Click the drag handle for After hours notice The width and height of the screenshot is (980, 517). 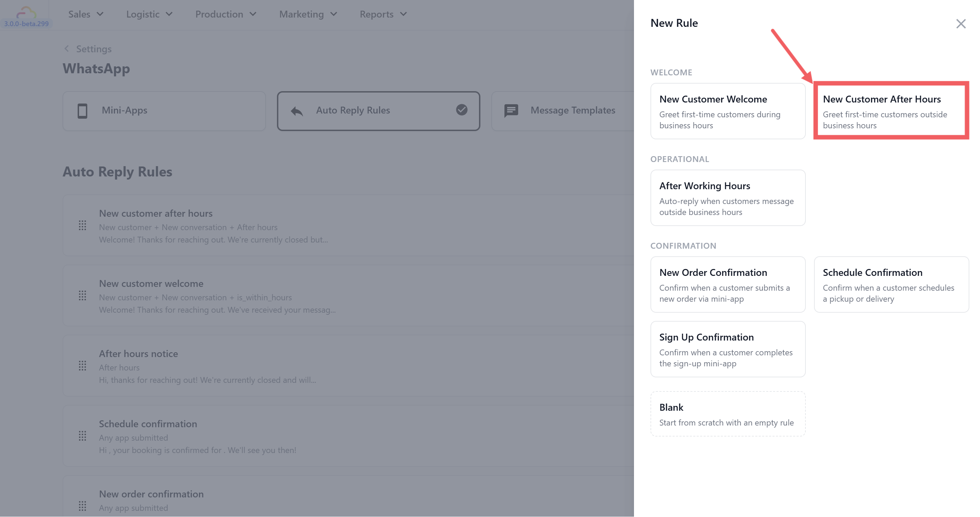pyautogui.click(x=82, y=366)
